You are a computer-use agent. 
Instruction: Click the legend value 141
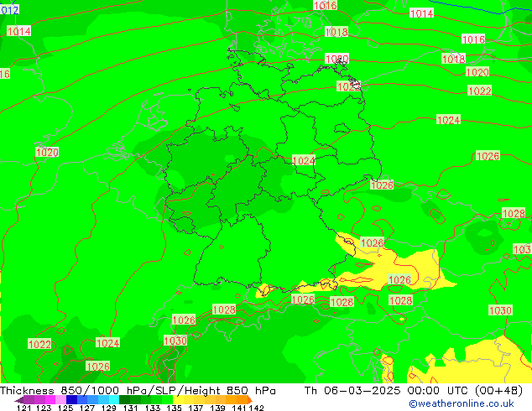click(239, 408)
